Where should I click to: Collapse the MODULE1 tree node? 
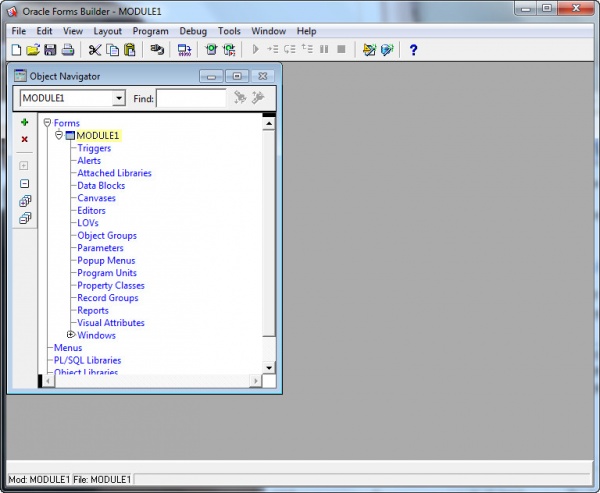pyautogui.click(x=59, y=135)
